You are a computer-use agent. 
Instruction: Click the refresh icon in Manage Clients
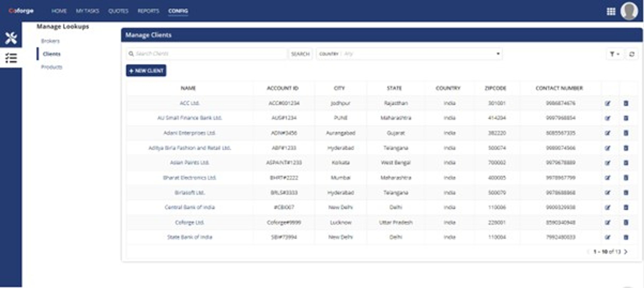pos(631,54)
